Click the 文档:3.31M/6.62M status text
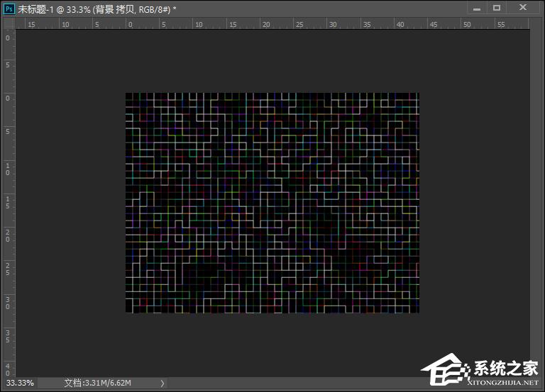 pos(98,383)
